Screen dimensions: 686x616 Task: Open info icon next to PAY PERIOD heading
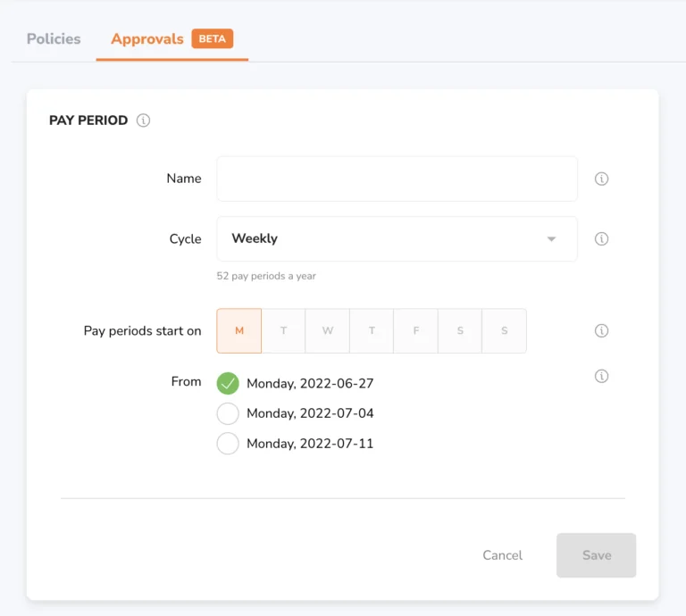click(x=143, y=121)
